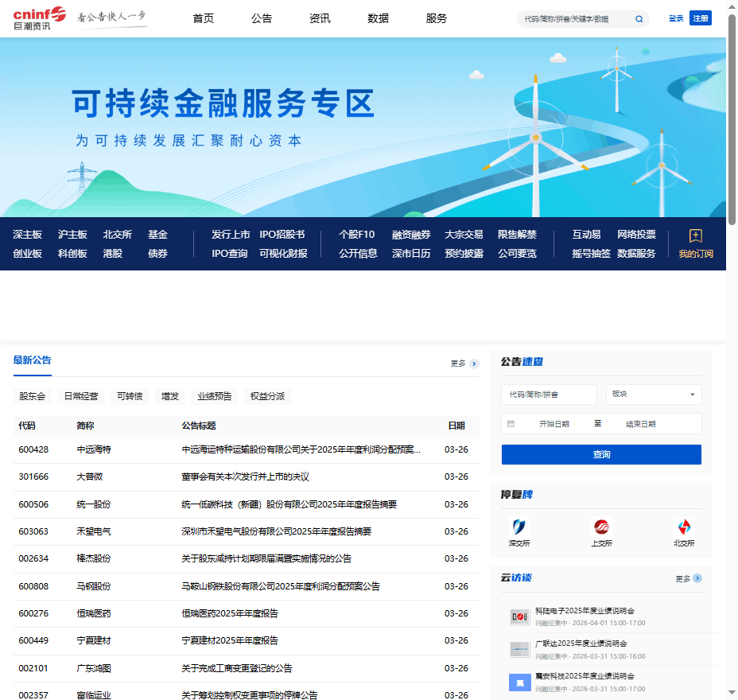Viewport: 738px width, 700px height.
Task: Click the search magnifier icon
Action: tap(639, 18)
